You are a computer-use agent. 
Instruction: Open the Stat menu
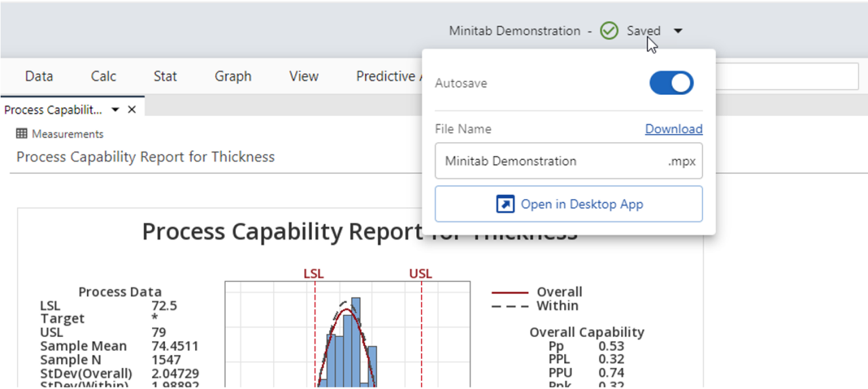tap(165, 77)
